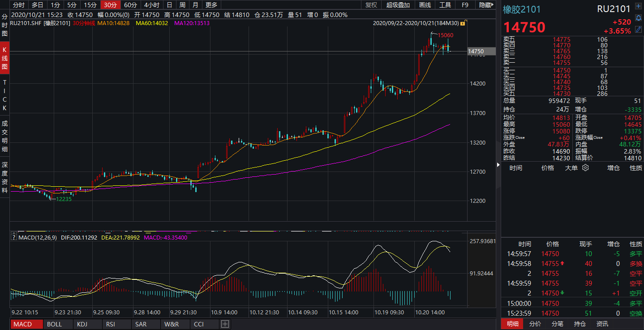The image size is (644, 330).
Task: Open the 分笔 bottom tab
Action: click(558, 324)
